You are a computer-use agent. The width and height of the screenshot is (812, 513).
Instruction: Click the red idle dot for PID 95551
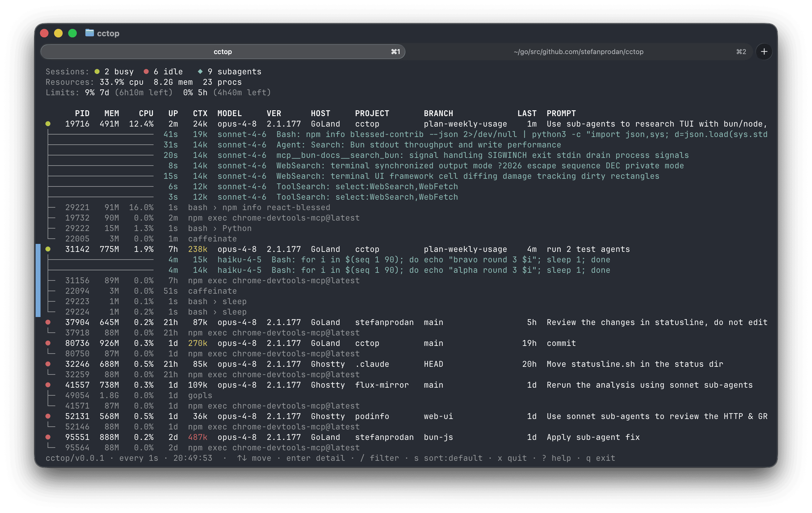[48, 437]
